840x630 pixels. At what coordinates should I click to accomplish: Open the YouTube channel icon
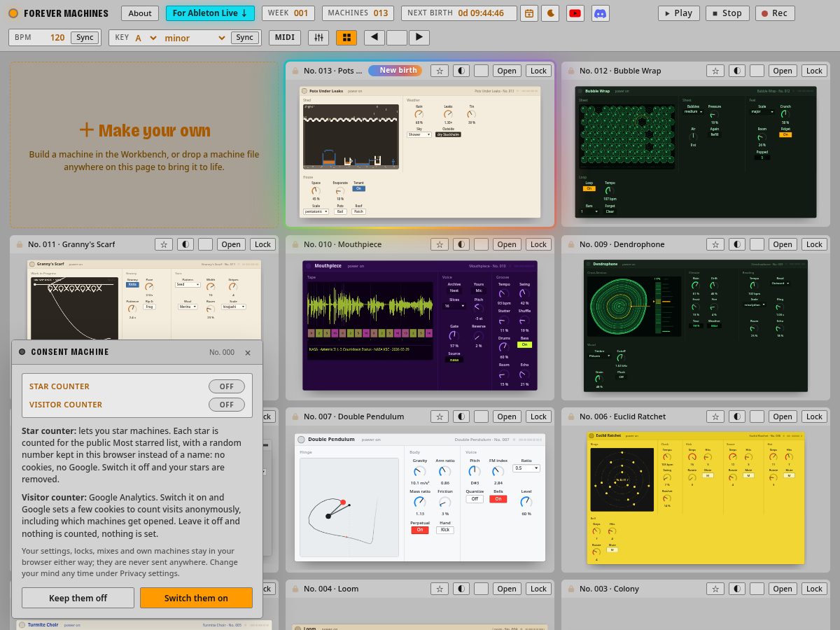(x=575, y=13)
